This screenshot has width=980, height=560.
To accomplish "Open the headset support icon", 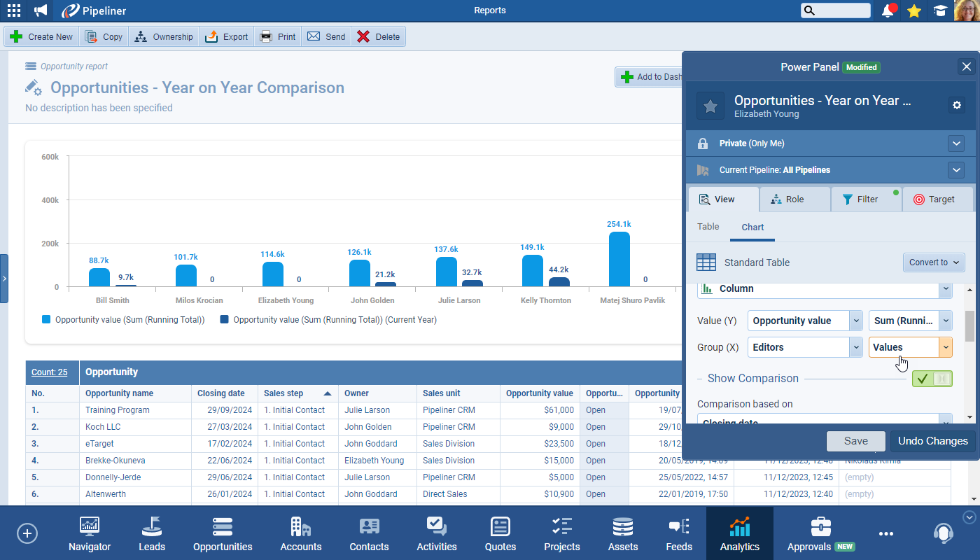I will (943, 533).
